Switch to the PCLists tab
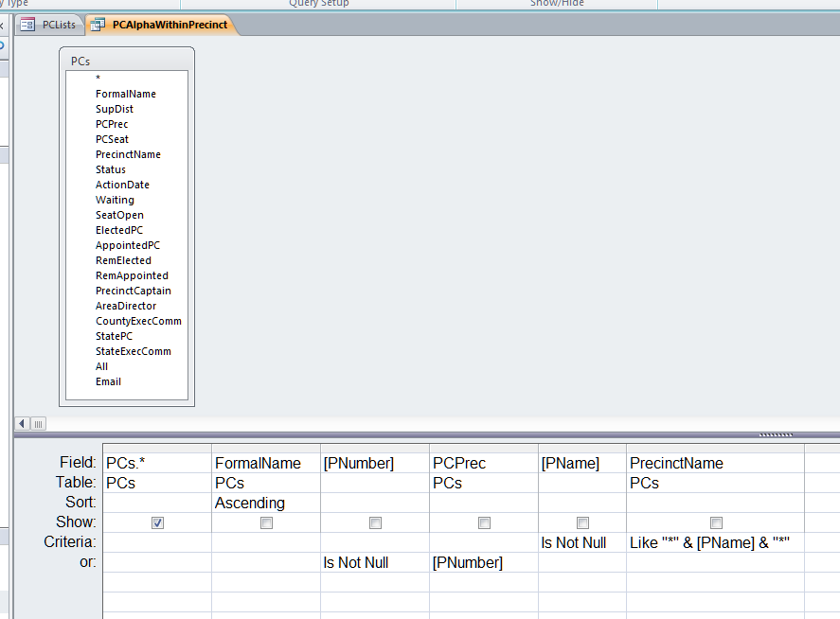This screenshot has width=840, height=619. tap(49, 25)
